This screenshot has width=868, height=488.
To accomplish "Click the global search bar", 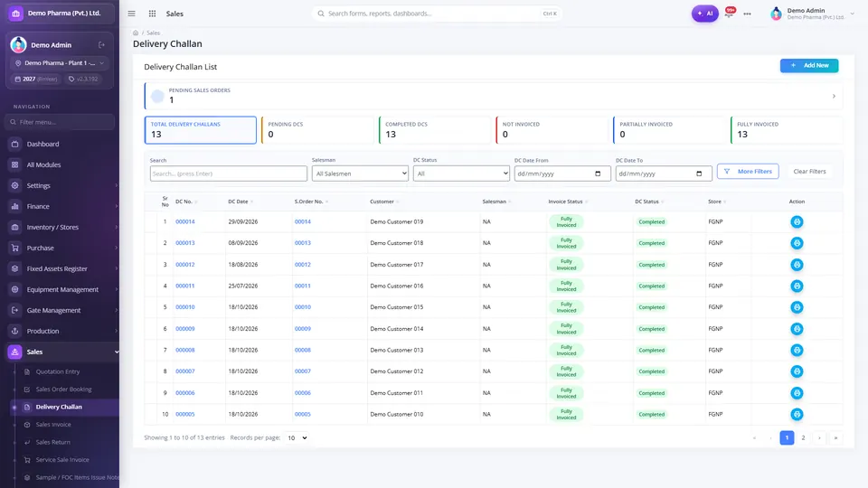I will tap(437, 14).
